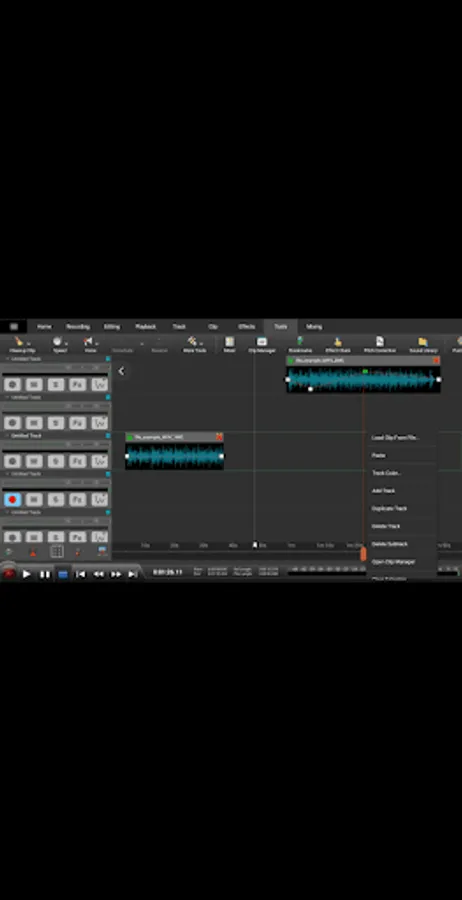Switch to the Home tab
462x900 pixels.
44,327
